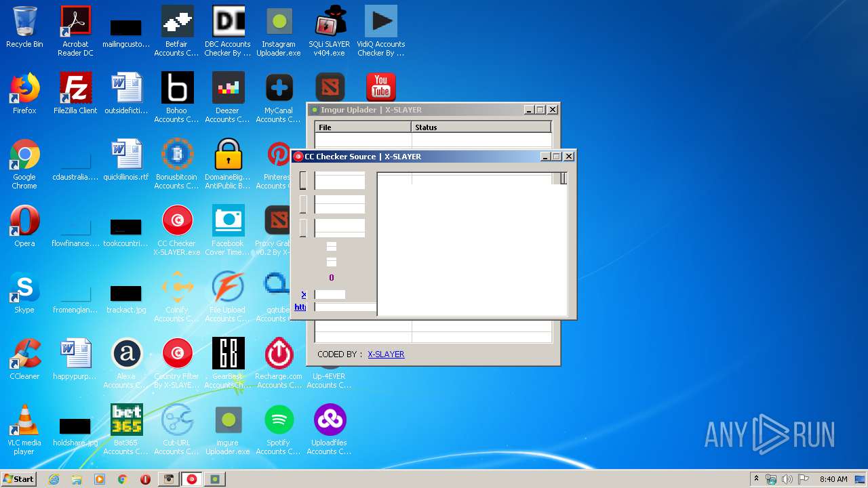Select the YouTube desktop icon

381,87
